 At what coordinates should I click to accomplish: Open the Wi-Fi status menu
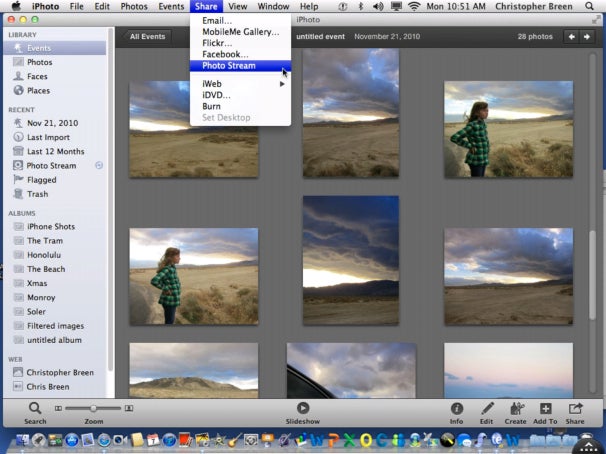[414, 6]
